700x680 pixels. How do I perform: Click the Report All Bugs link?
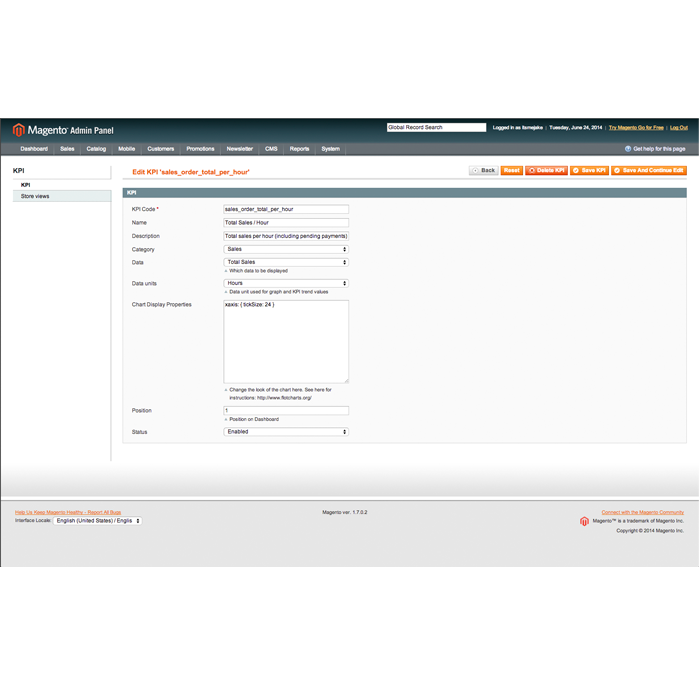click(68, 512)
